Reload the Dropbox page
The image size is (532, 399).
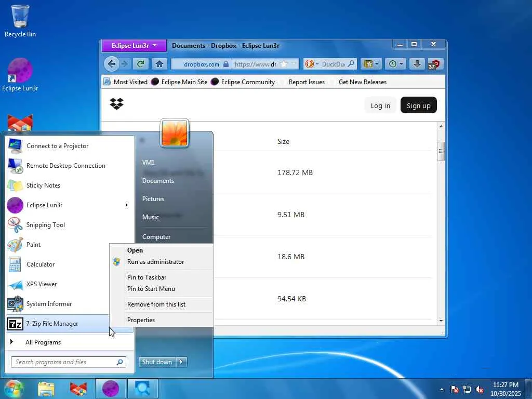click(x=140, y=64)
